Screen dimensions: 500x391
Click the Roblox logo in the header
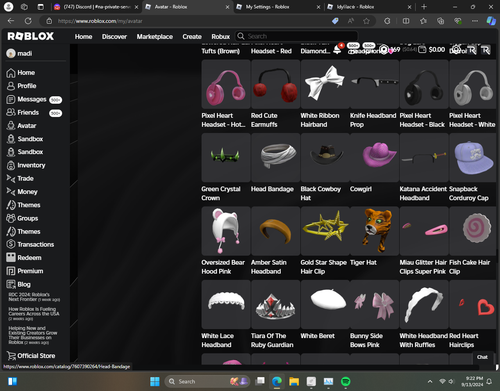click(30, 36)
